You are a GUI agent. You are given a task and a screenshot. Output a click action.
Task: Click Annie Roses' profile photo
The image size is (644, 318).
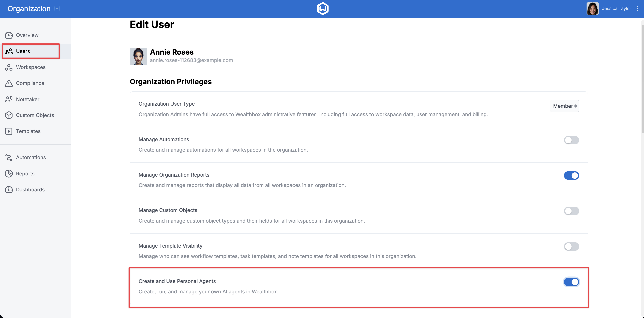(138, 56)
